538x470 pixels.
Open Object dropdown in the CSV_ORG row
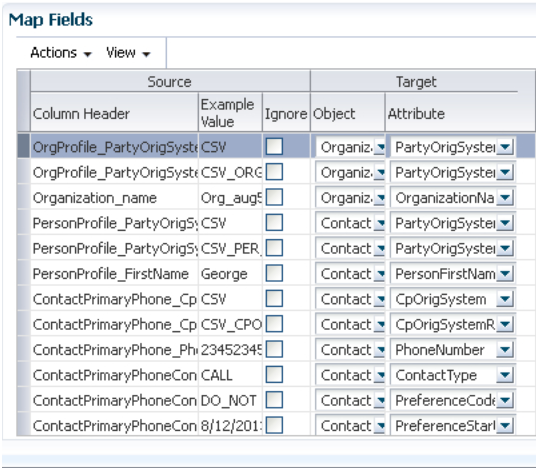click(x=379, y=172)
